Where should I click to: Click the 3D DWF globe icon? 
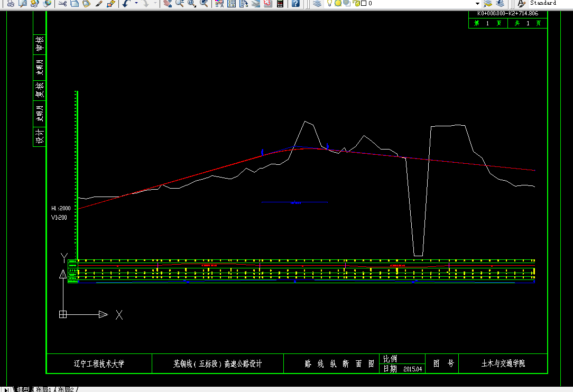(x=47, y=3)
